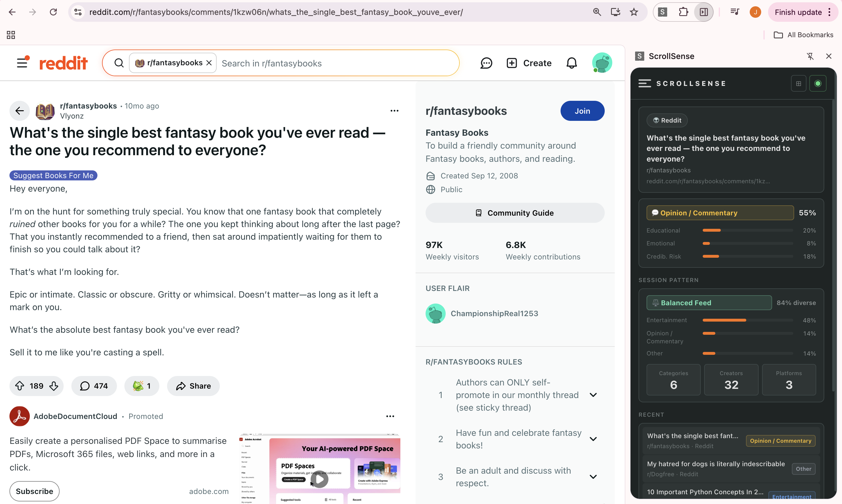This screenshot has width=842, height=504.
Task: Open AdobeDocumentCloud ad options menu
Action: (x=390, y=416)
